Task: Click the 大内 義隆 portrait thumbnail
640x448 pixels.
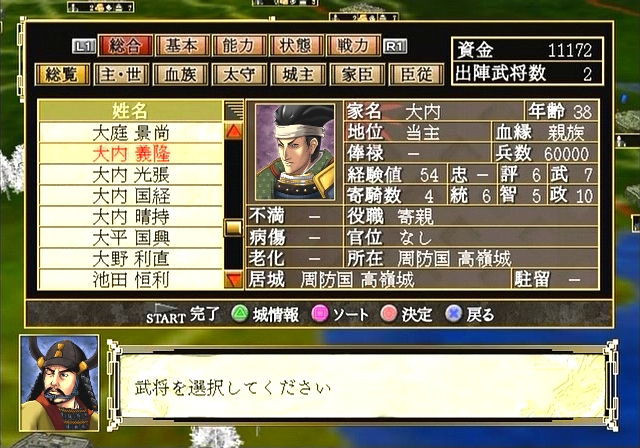Action: pos(295,152)
